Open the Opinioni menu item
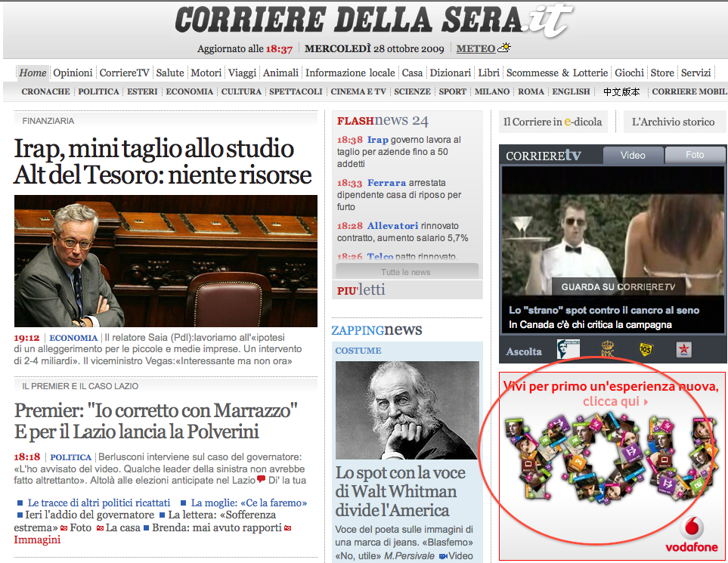 (x=73, y=73)
